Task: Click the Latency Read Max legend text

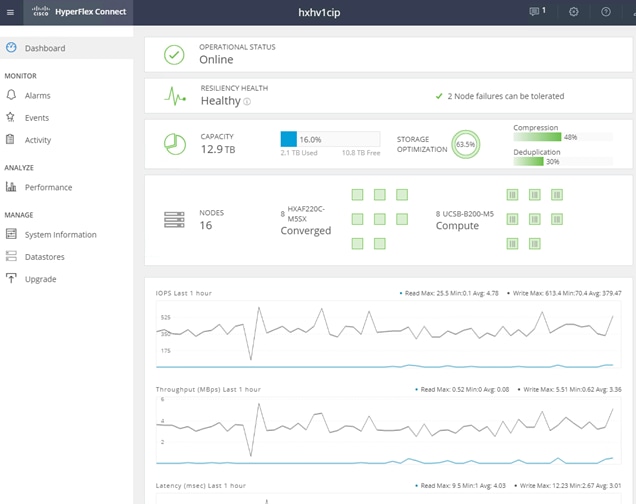Action: coord(463,485)
